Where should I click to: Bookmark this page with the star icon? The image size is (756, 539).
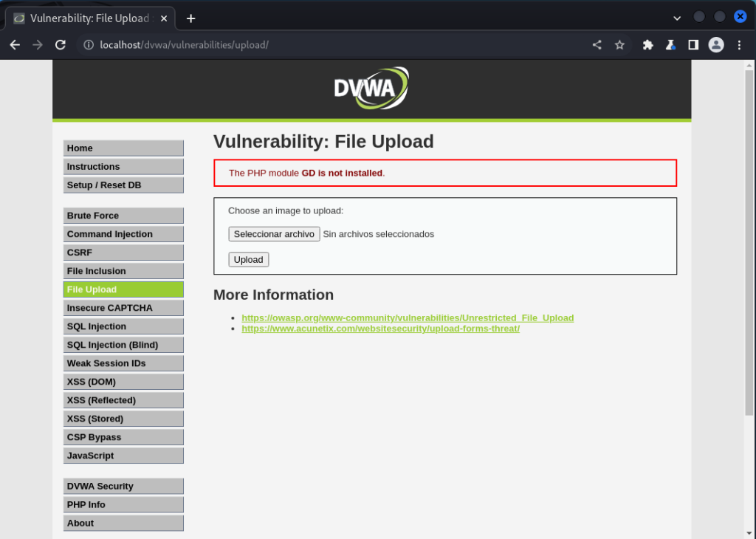[x=619, y=45]
